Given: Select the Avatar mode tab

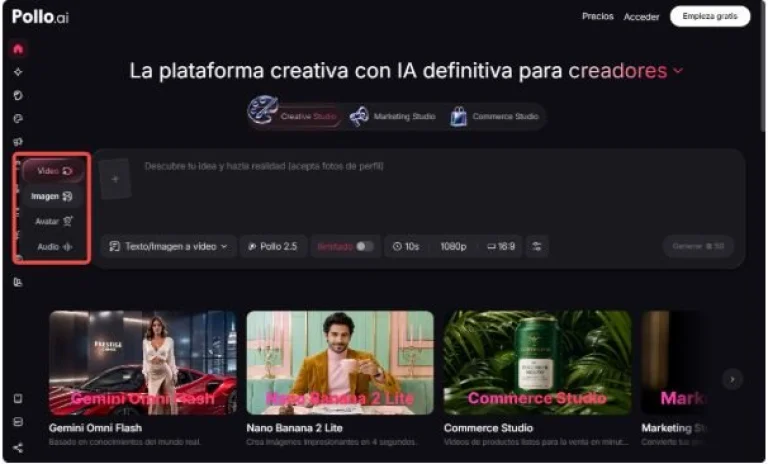Looking at the screenshot, I should point(54,221).
